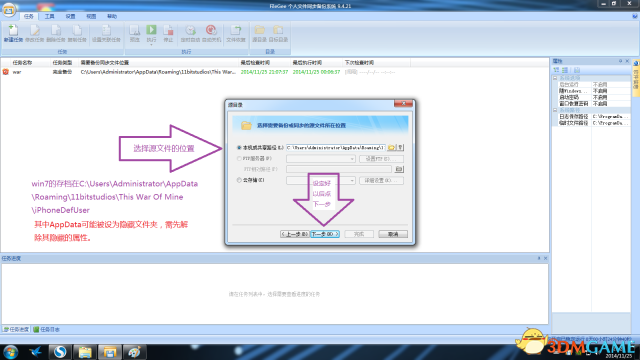Click the 下一步 (next) button in dialog
This screenshot has width=640, height=360.
(325, 234)
